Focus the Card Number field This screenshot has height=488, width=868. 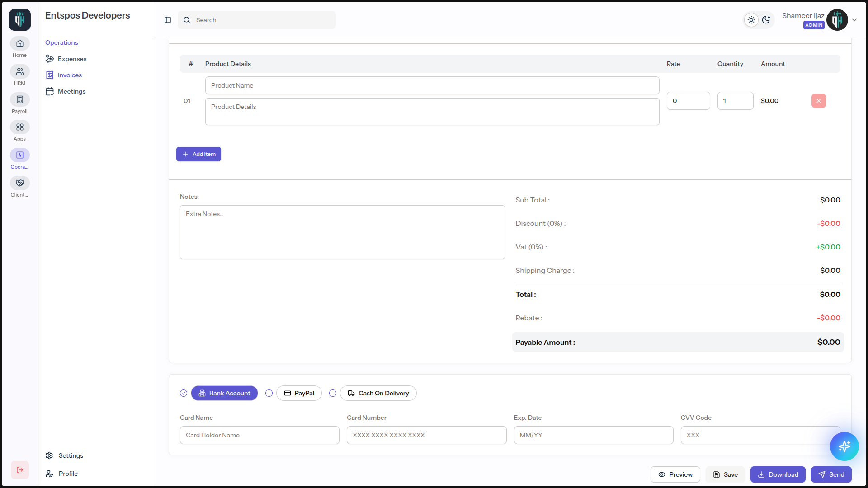tap(427, 435)
